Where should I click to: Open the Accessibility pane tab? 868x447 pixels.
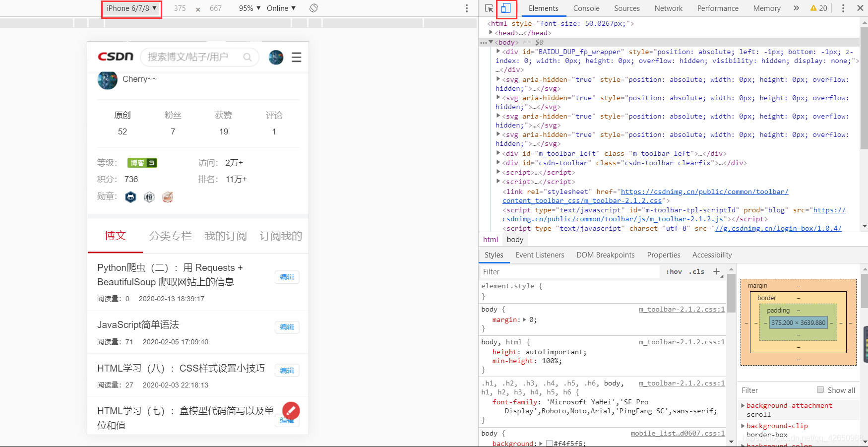pos(712,255)
